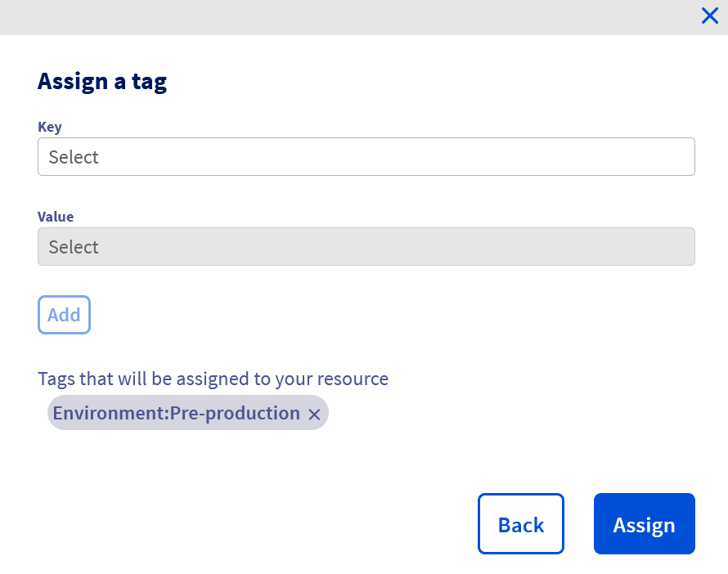Remove the Environment:Pre-production tag

pos(314,415)
